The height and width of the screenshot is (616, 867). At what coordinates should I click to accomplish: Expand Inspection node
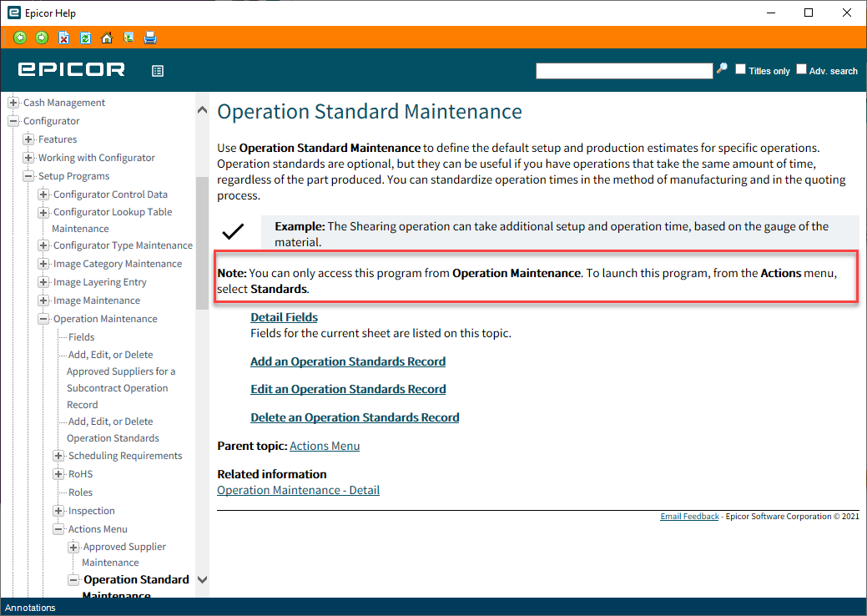coord(58,511)
